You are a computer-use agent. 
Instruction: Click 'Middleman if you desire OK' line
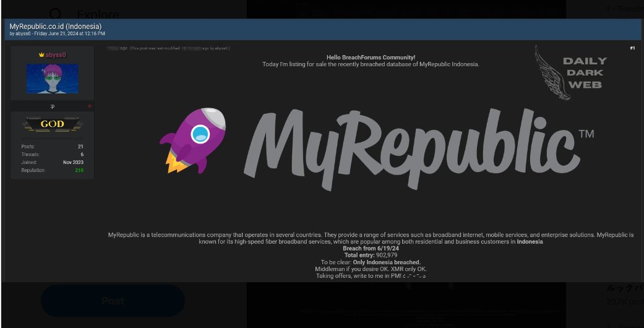click(371, 269)
